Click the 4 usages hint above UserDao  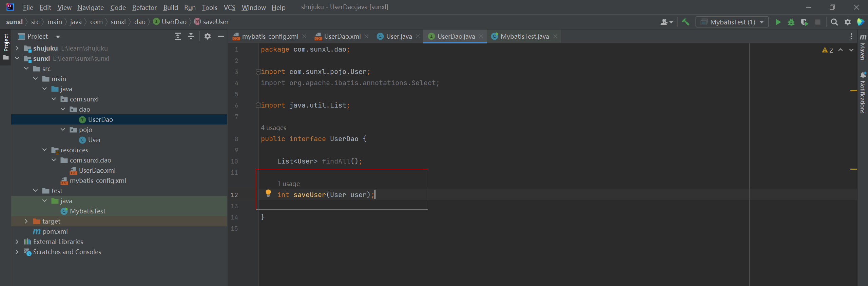pyautogui.click(x=273, y=128)
